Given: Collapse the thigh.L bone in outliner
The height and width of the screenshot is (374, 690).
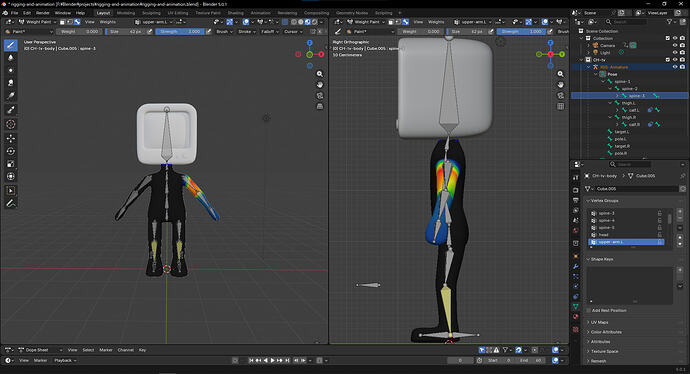Looking at the screenshot, I should pyautogui.click(x=610, y=103).
